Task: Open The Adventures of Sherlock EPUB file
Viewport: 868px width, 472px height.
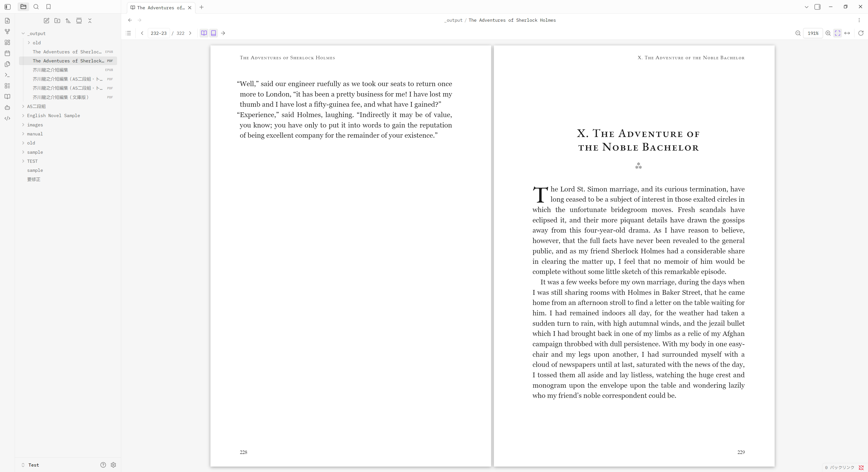Action: (x=68, y=52)
